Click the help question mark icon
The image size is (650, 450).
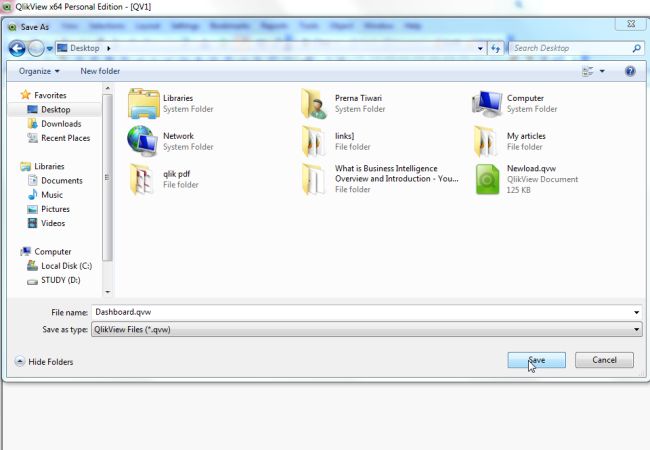point(630,71)
